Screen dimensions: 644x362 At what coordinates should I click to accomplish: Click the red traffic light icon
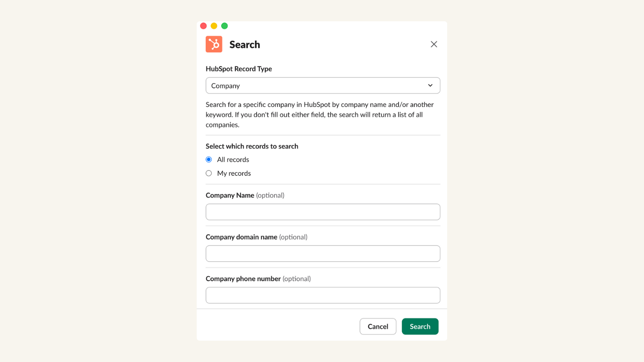point(203,25)
